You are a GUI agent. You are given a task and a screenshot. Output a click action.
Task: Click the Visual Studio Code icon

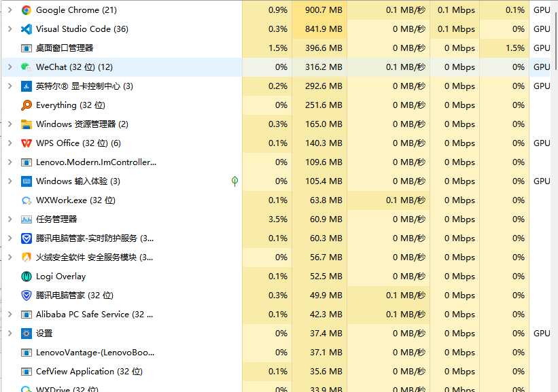[27, 29]
